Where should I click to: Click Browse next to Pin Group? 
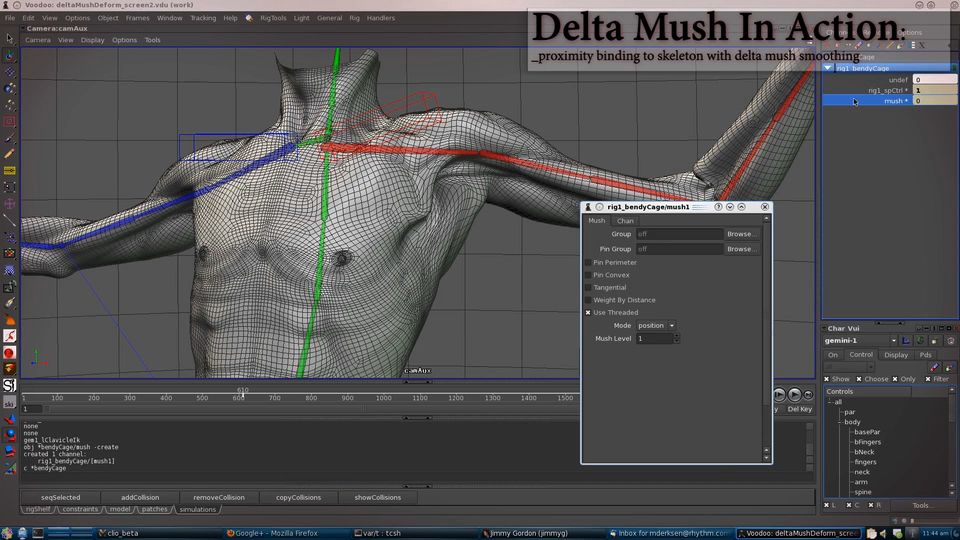point(740,249)
